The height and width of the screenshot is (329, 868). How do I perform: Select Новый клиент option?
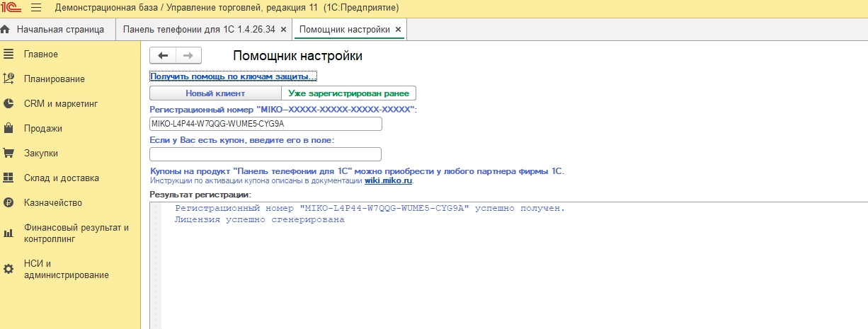[x=215, y=93]
